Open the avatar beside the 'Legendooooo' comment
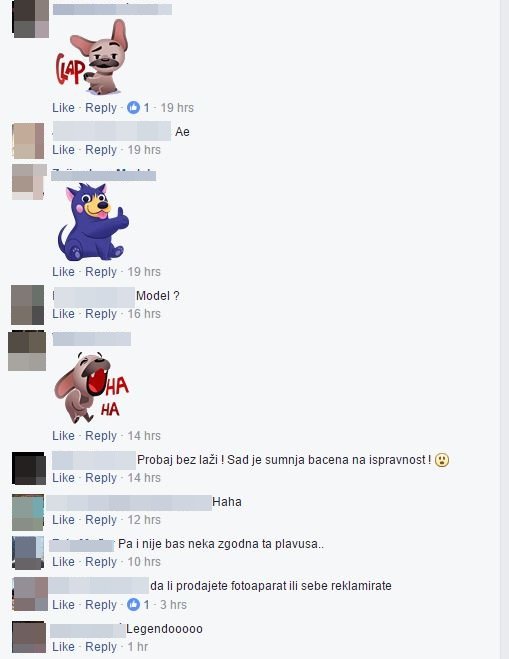 point(29,637)
